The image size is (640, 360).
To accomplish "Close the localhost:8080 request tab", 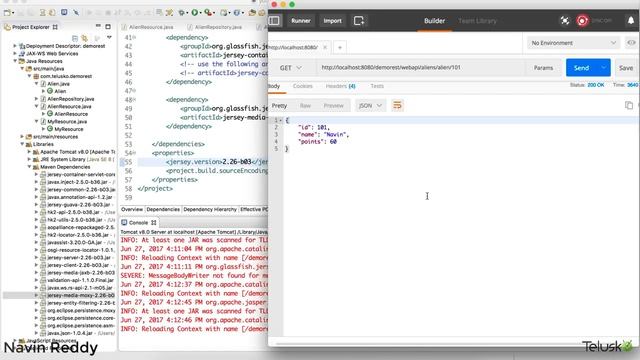I will (325, 47).
